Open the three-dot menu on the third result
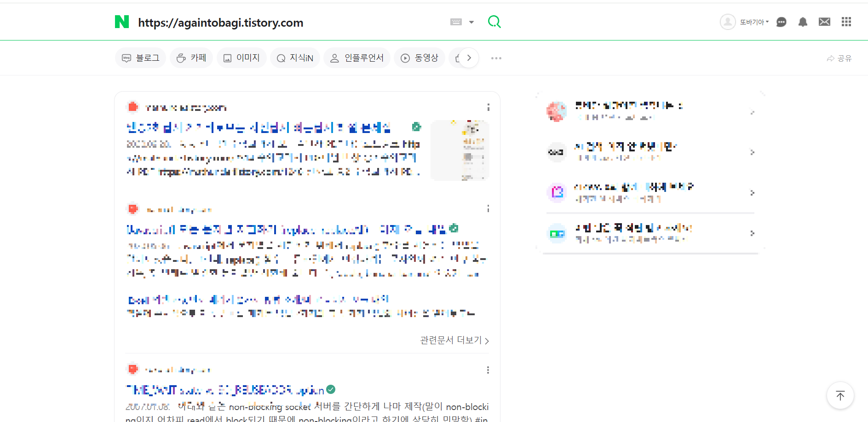 pos(488,370)
